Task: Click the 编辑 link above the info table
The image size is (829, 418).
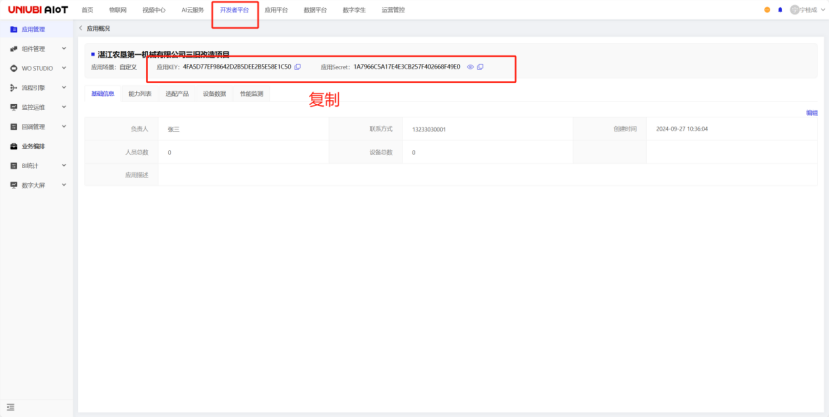Action: tap(811, 113)
